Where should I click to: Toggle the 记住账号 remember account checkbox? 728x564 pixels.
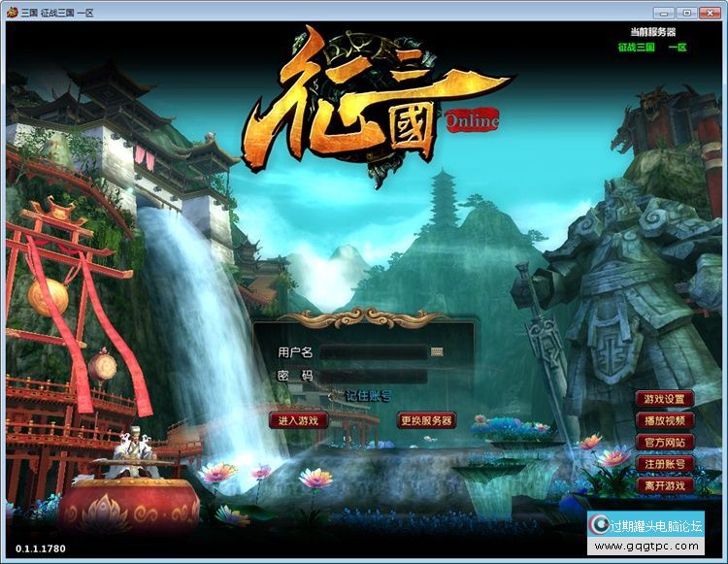(334, 396)
